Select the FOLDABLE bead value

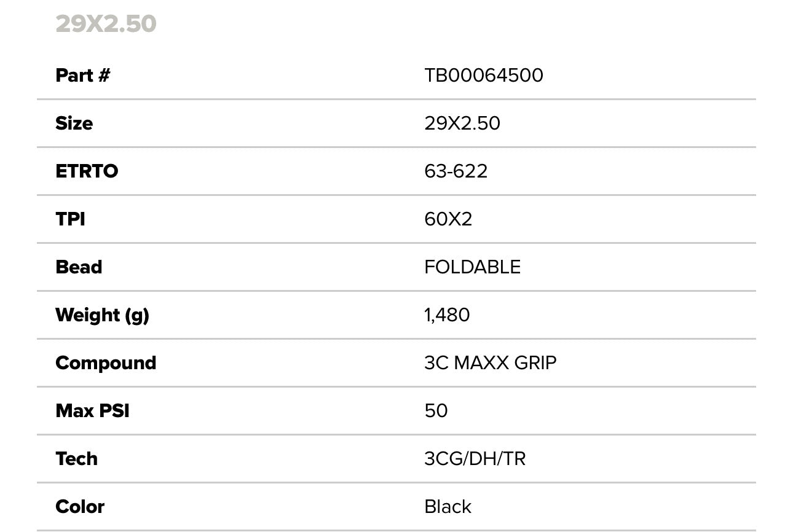[x=472, y=267]
